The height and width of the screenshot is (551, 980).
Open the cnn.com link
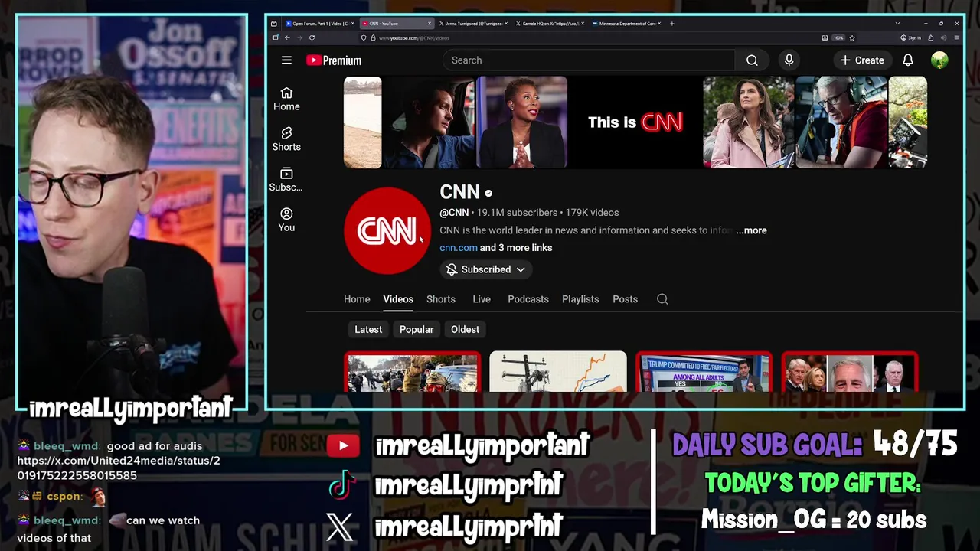(458, 248)
